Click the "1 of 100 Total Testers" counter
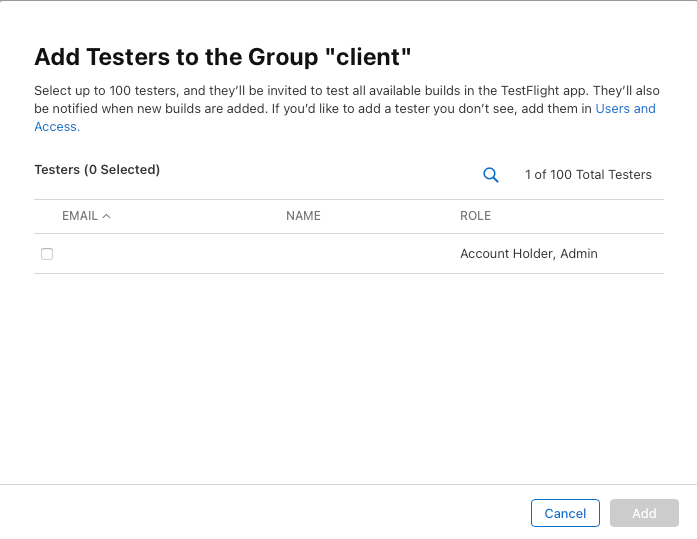697x539 pixels. [x=588, y=175]
